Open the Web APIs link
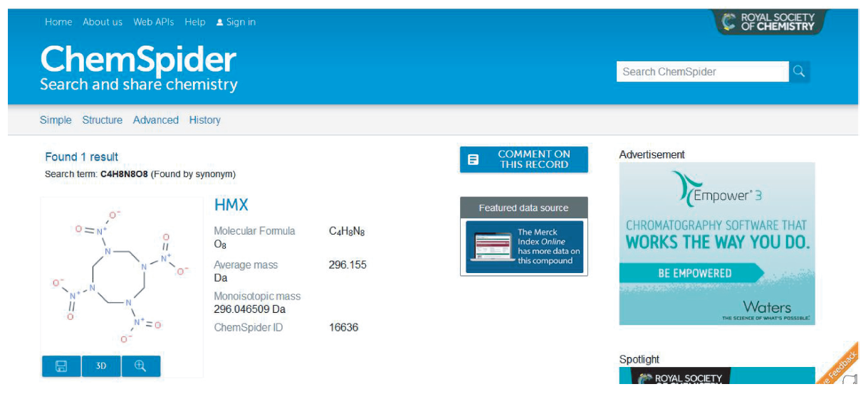The width and height of the screenshot is (868, 394). (154, 22)
